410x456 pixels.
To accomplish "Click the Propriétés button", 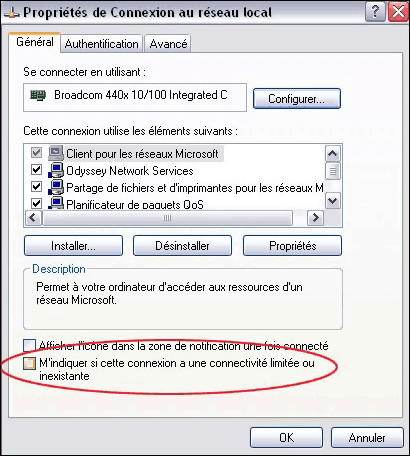I will coord(292,246).
